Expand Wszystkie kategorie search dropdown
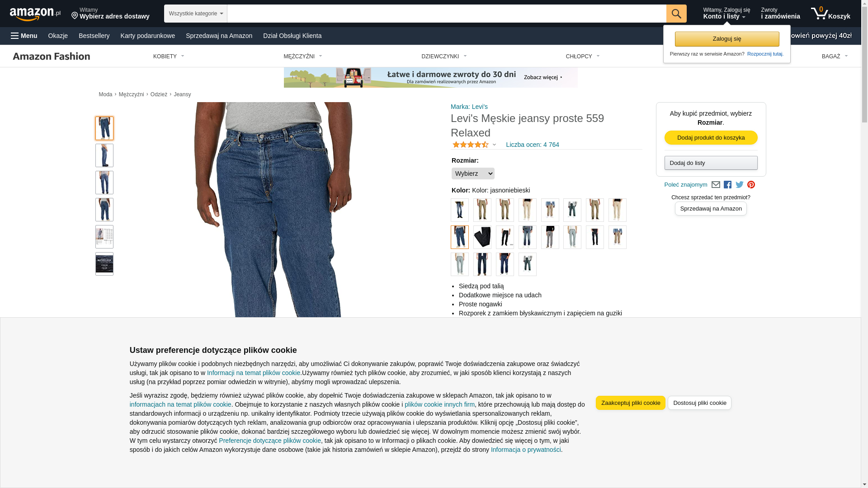Screen dimensions: 868x488 [196, 14]
